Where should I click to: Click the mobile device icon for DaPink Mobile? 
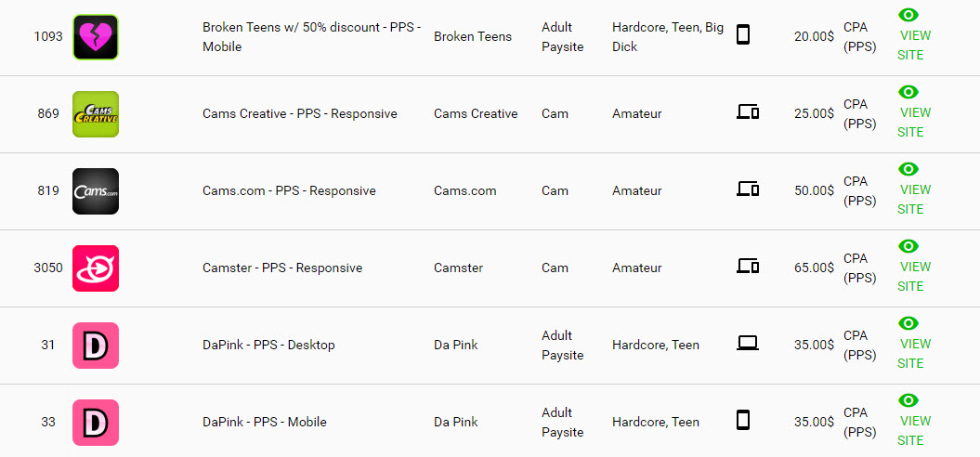(742, 420)
